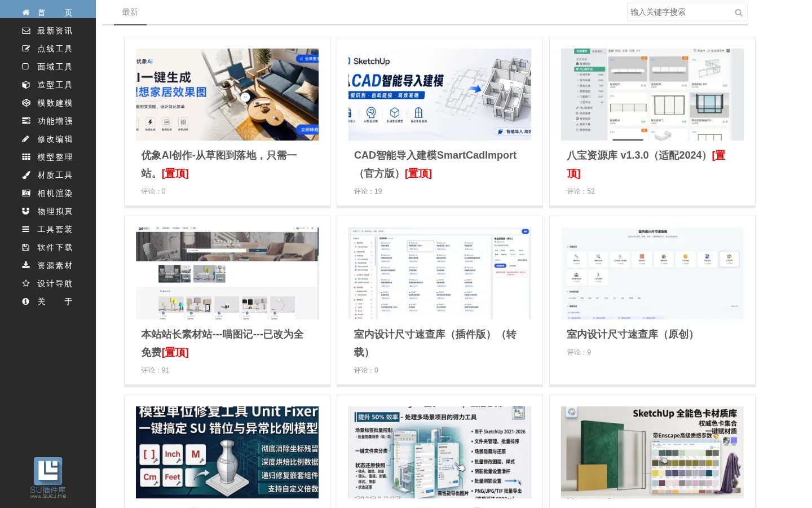This screenshot has height=508, width=812.
Task: Go to 设计导航 category
Action: point(48,283)
